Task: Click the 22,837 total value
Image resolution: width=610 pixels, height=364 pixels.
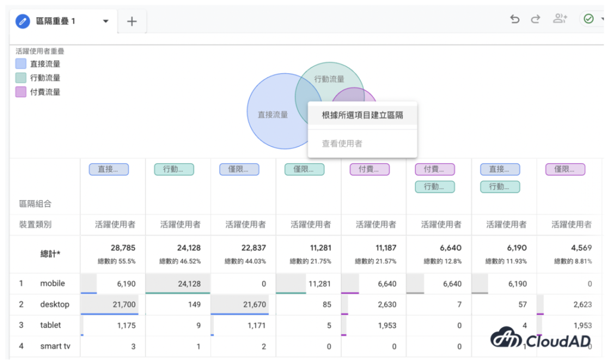Action: [x=254, y=248]
